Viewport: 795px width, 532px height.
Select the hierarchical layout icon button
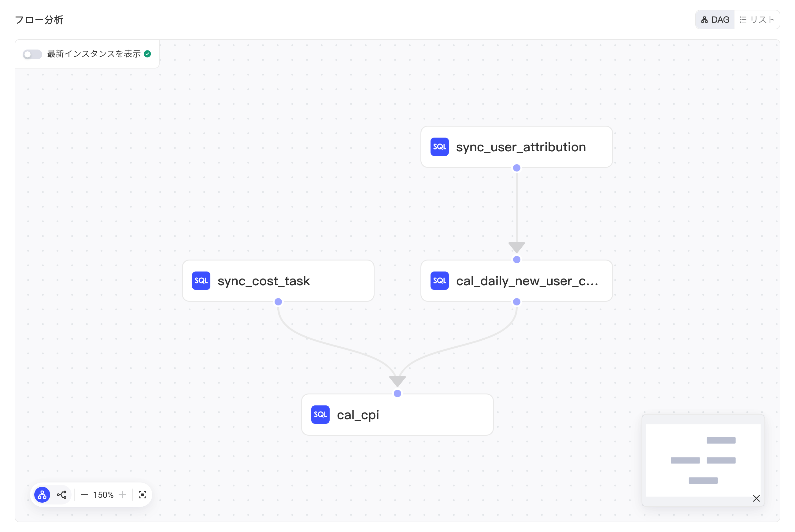click(x=42, y=495)
